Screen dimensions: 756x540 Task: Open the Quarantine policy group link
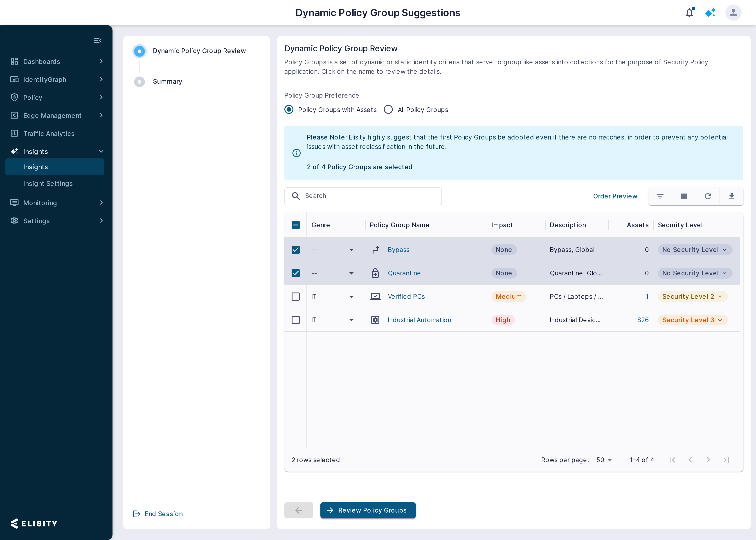coord(404,273)
